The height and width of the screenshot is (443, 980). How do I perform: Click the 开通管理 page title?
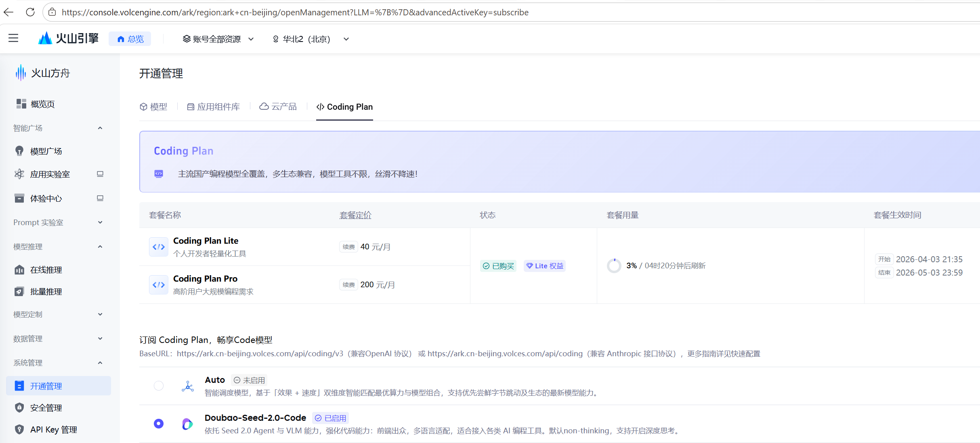tap(161, 73)
